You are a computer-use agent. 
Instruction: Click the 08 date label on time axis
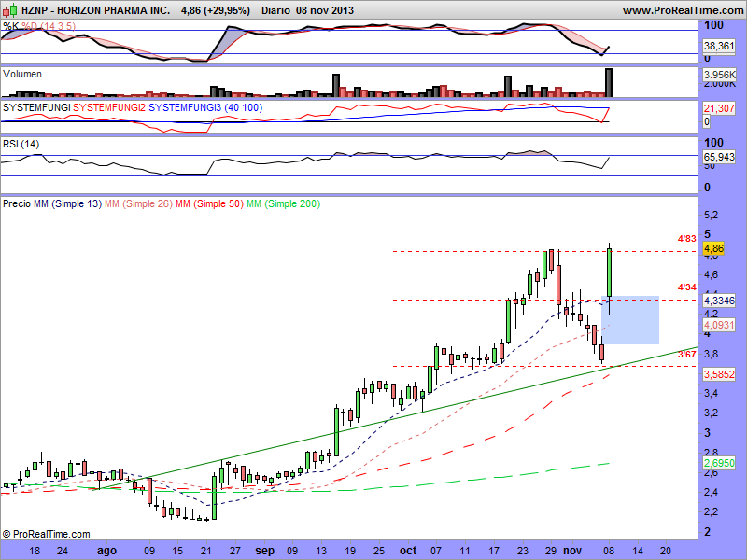(610, 551)
